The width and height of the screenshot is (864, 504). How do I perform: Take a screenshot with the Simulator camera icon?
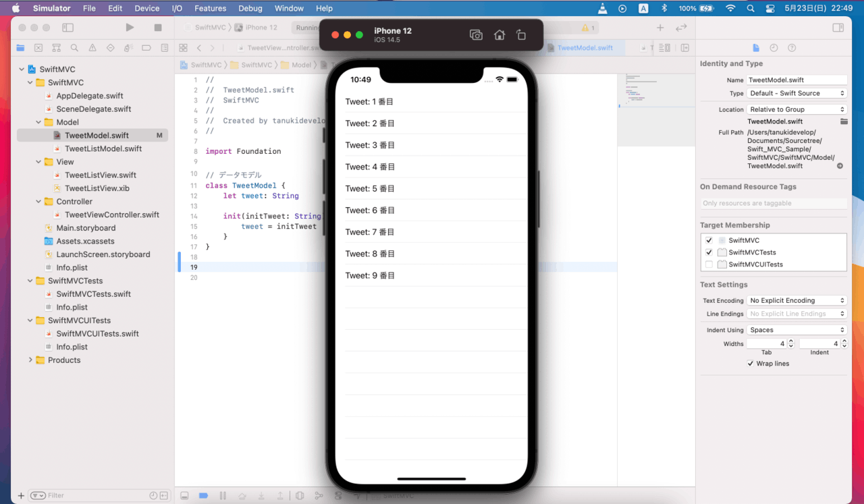(x=476, y=34)
